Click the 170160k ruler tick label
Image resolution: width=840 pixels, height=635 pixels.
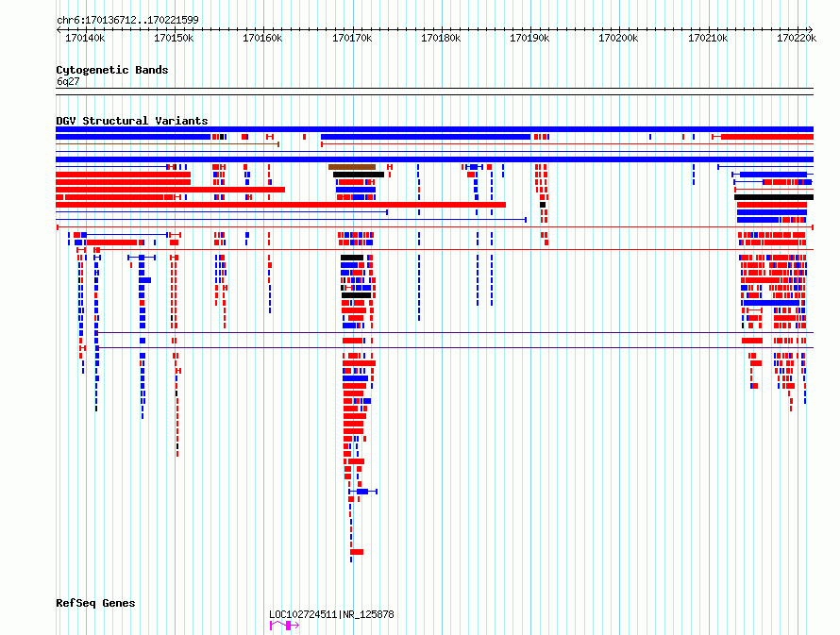point(262,38)
